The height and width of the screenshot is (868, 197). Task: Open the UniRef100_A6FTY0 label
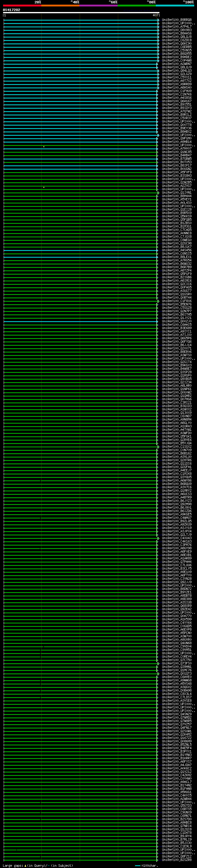[x=177, y=575]
